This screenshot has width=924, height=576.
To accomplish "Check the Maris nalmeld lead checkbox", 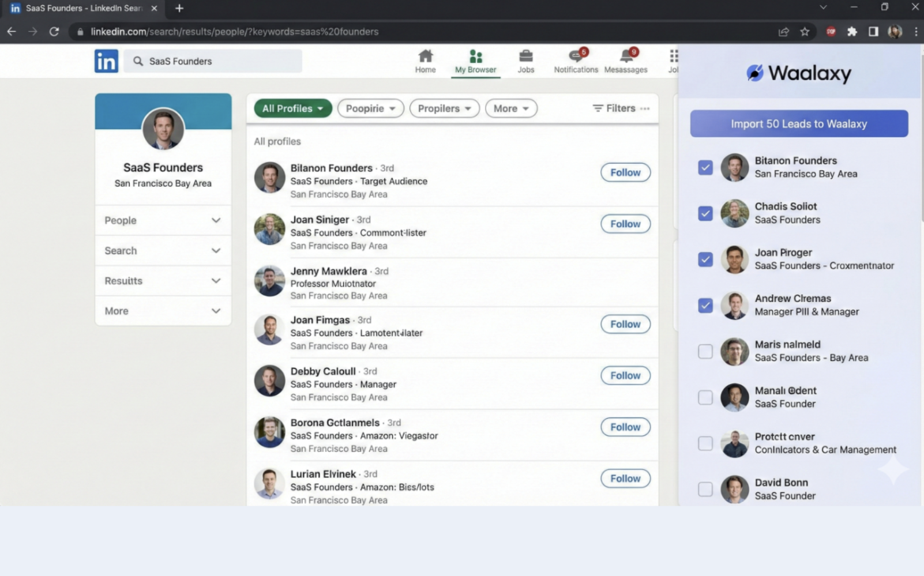I will pos(705,351).
